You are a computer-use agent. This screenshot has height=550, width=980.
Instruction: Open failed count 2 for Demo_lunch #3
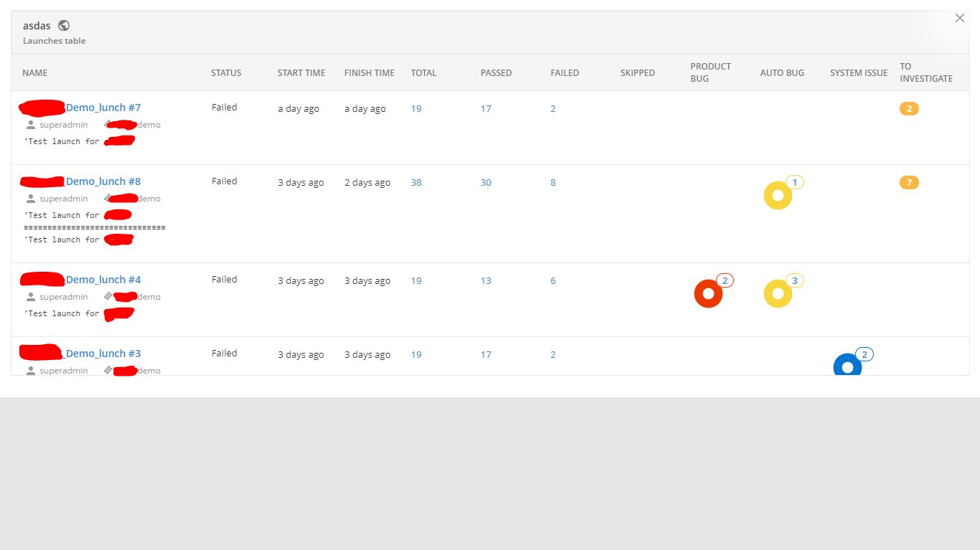tap(553, 355)
